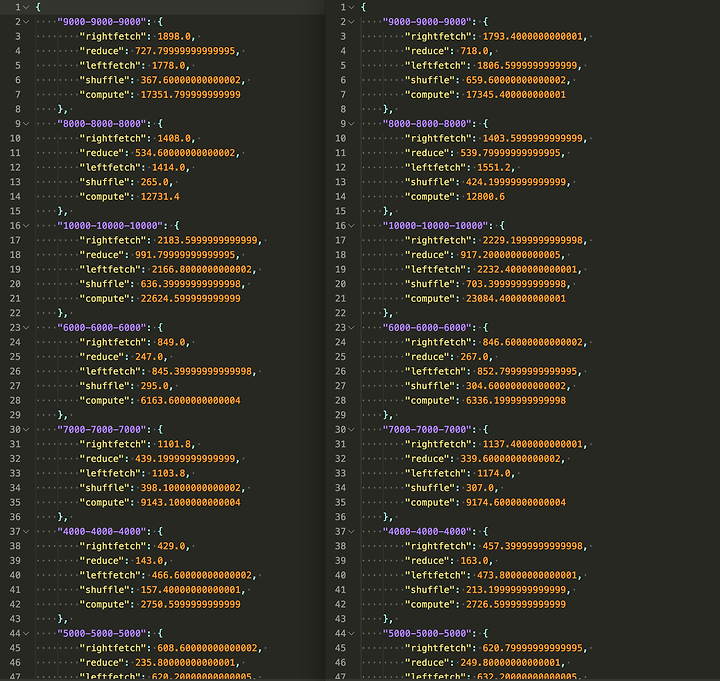Image resolution: width=720 pixels, height=681 pixels.
Task: Click the compute value 22624.599999999999
Action: [x=191, y=298]
